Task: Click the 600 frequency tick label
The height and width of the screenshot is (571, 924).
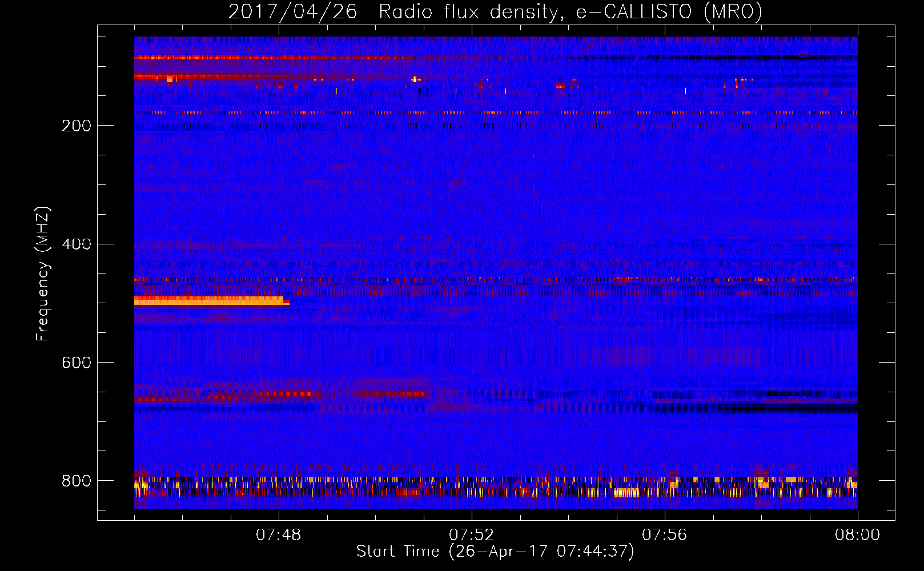Action: pyautogui.click(x=77, y=363)
